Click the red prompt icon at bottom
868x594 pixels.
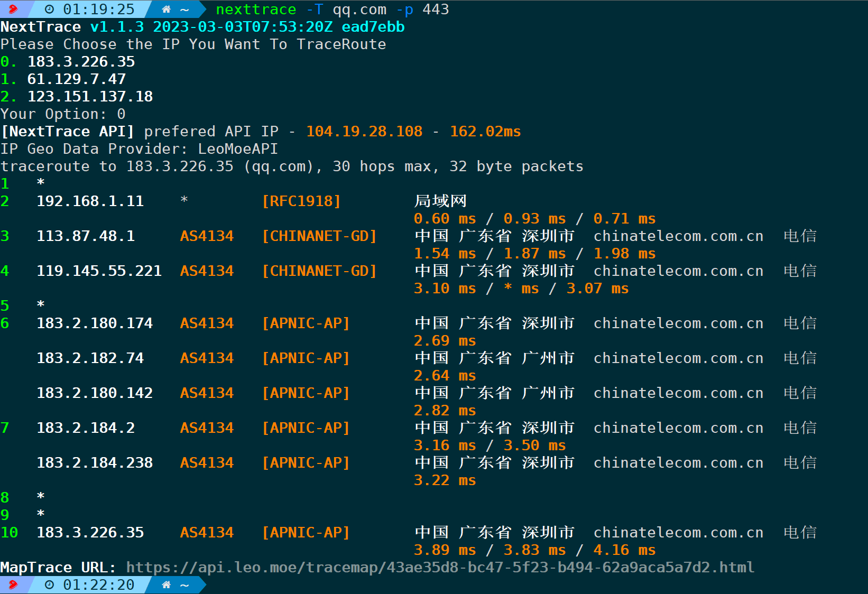pos(13,584)
